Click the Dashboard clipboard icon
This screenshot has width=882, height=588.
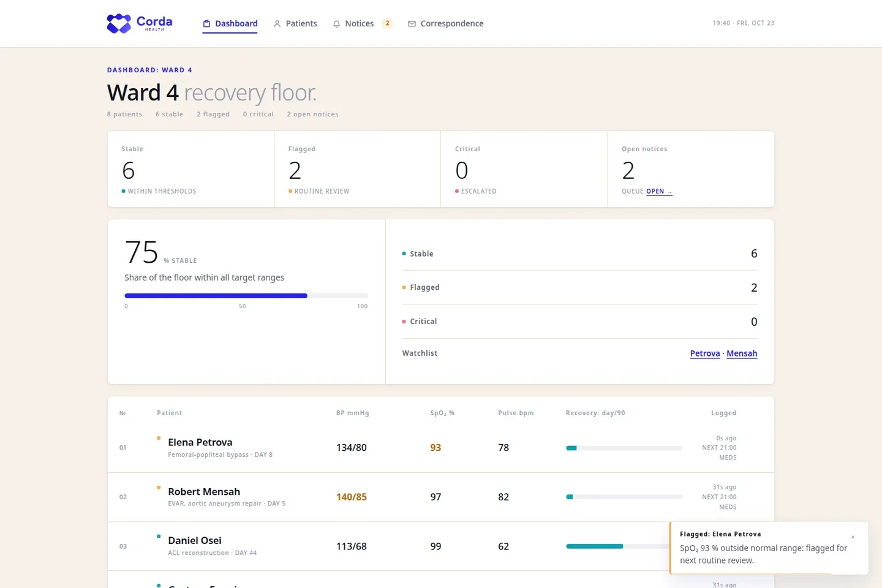pos(207,24)
